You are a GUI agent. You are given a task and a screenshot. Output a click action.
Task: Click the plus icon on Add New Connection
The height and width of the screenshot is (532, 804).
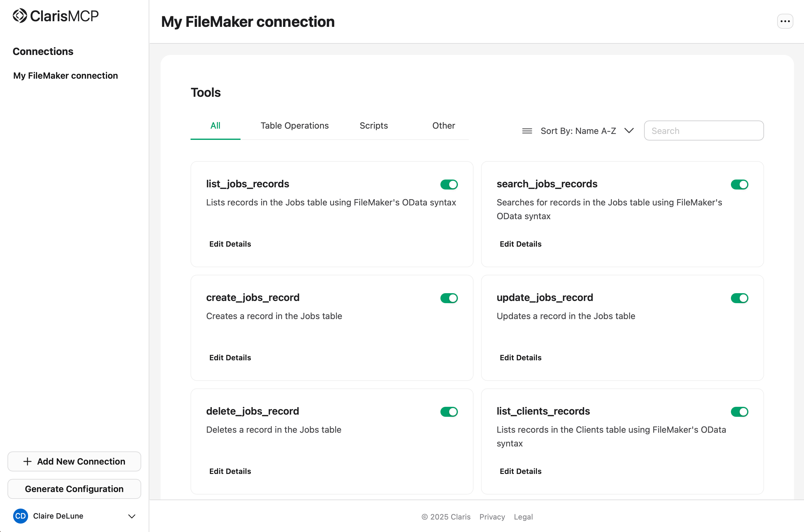coord(27,461)
